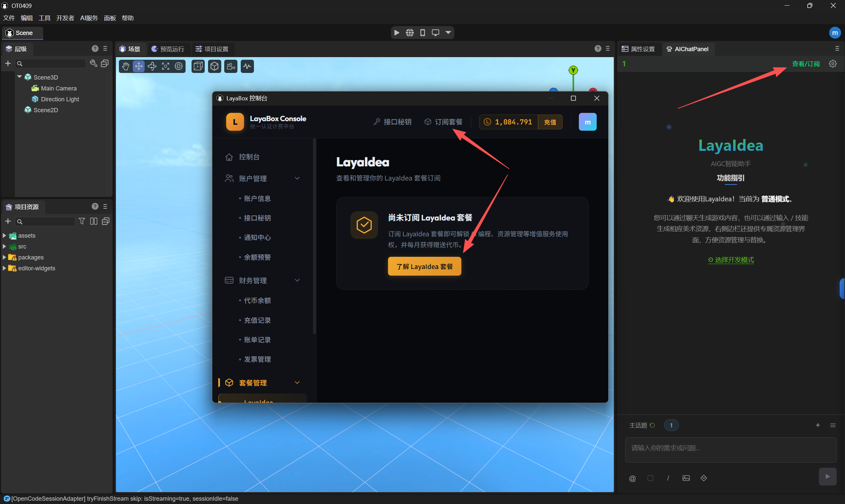
Task: Click collapse-all icon in the 层级 panel
Action: coord(105,63)
